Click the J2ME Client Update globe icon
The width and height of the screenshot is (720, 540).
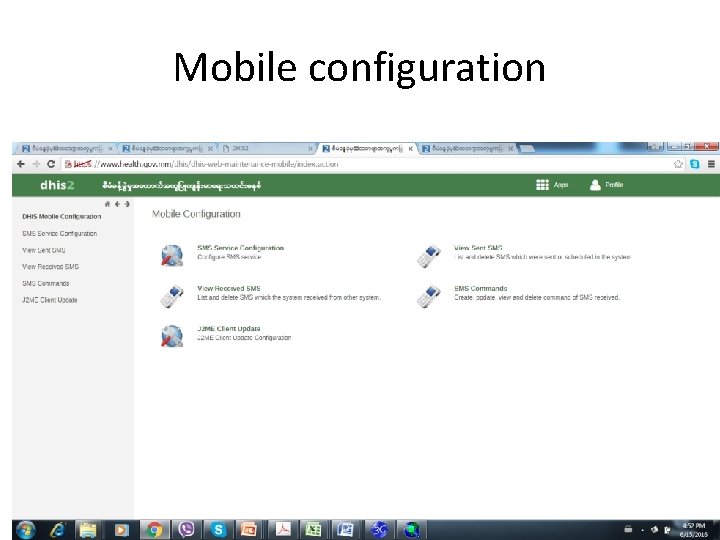pyautogui.click(x=172, y=336)
